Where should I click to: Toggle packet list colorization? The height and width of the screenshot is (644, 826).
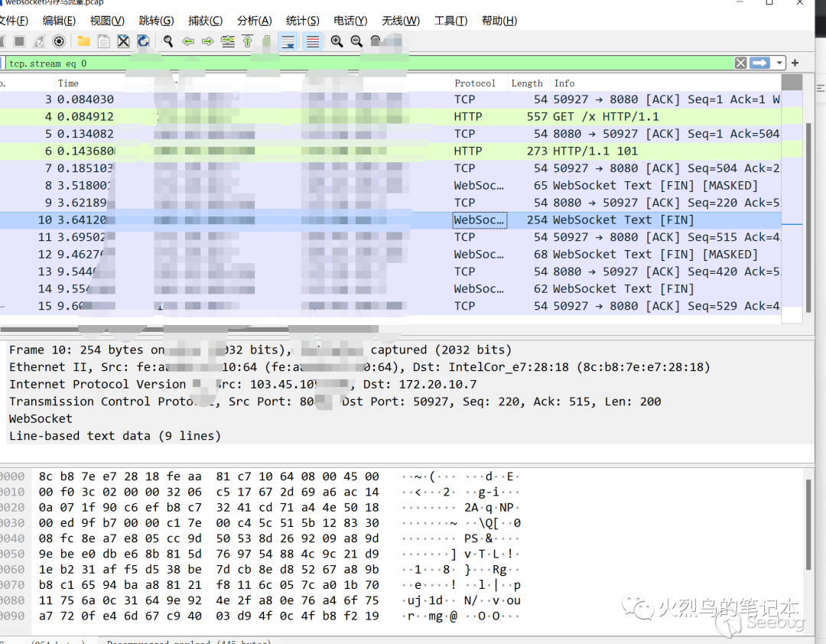[312, 41]
